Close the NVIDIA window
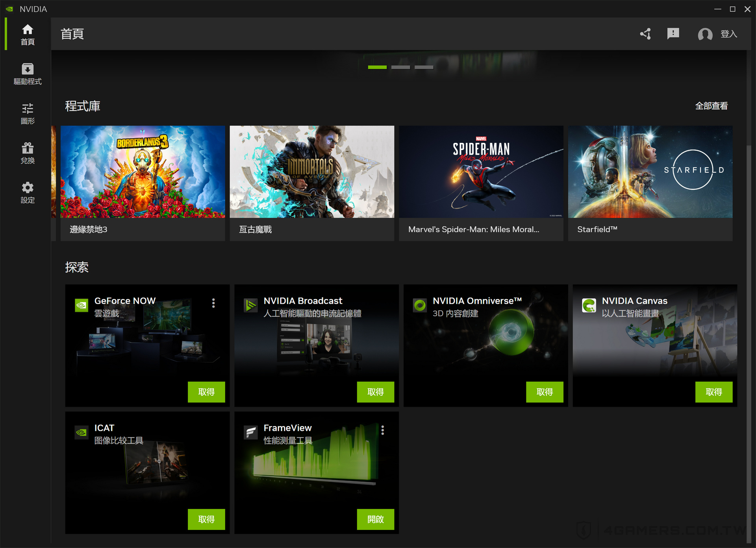 pyautogui.click(x=747, y=9)
